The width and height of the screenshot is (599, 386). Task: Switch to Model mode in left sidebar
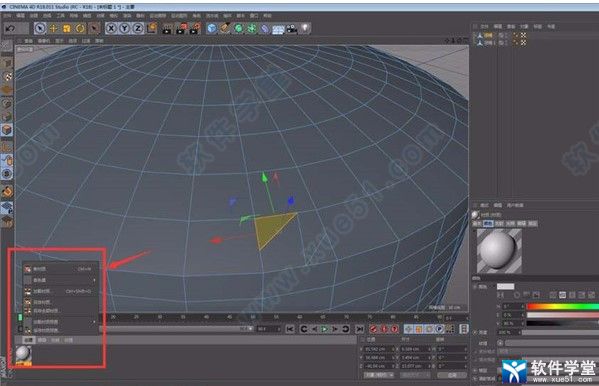7,63
